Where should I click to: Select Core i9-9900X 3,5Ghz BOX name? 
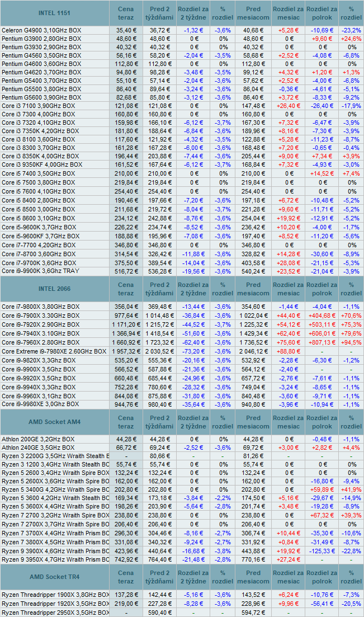39,369
